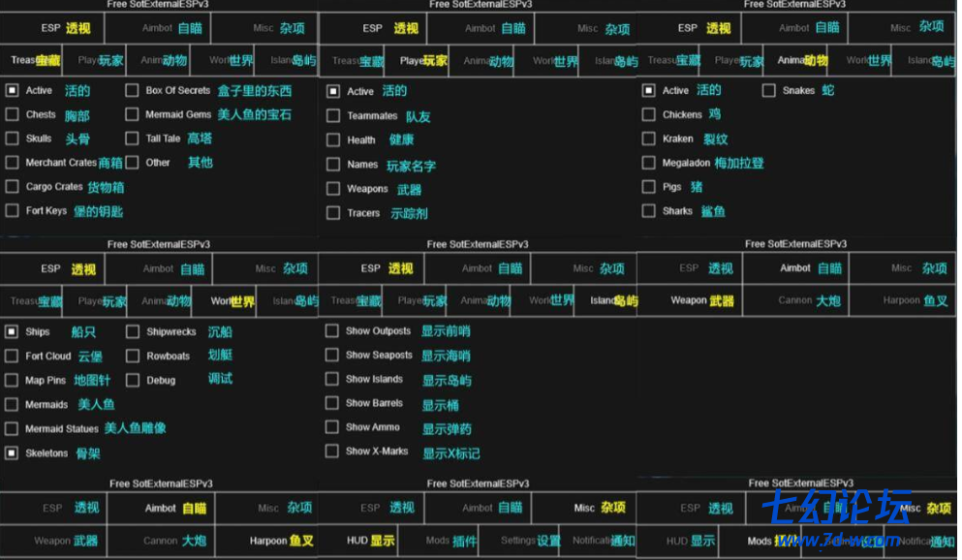Viewport: 962px width, 560px height.
Task: Select the highlighted Players tab above Teammates
Action: [x=418, y=61]
